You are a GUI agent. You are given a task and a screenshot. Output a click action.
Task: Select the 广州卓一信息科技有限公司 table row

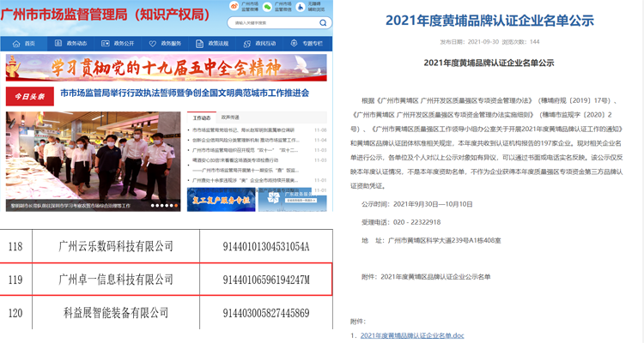[x=167, y=280]
